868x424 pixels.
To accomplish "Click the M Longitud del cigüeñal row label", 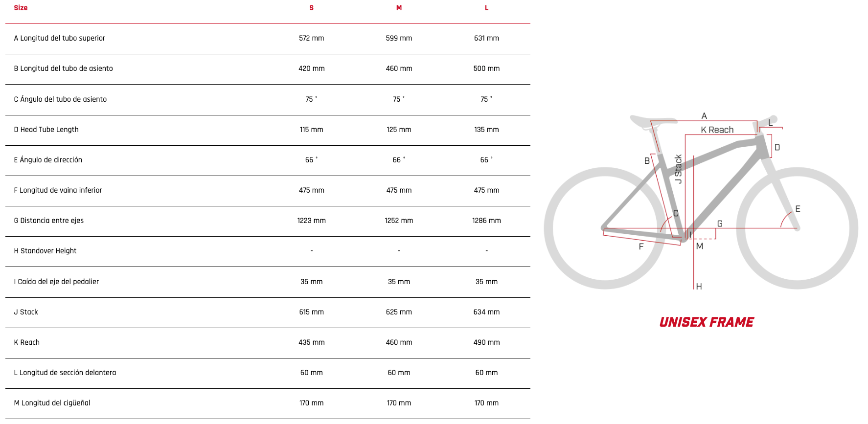I will pyautogui.click(x=52, y=403).
